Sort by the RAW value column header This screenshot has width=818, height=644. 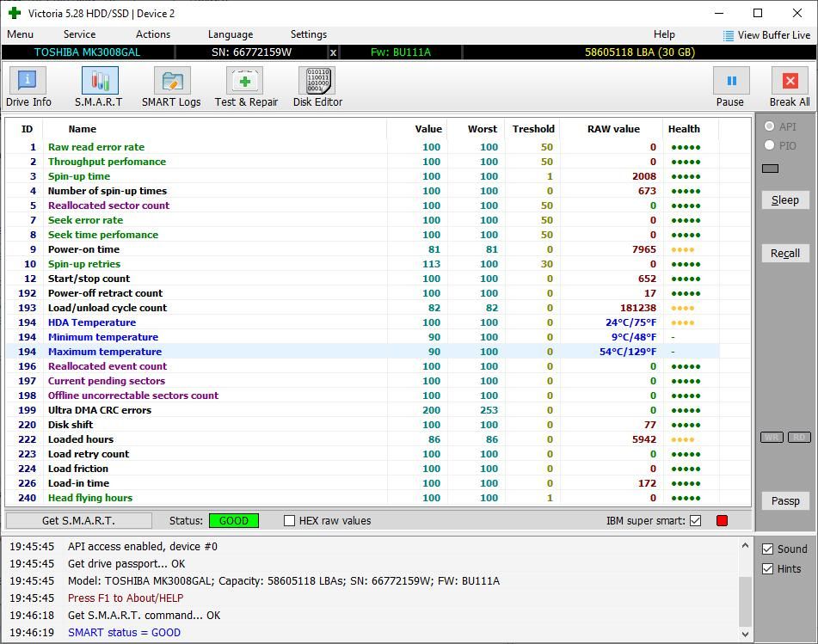(x=613, y=129)
